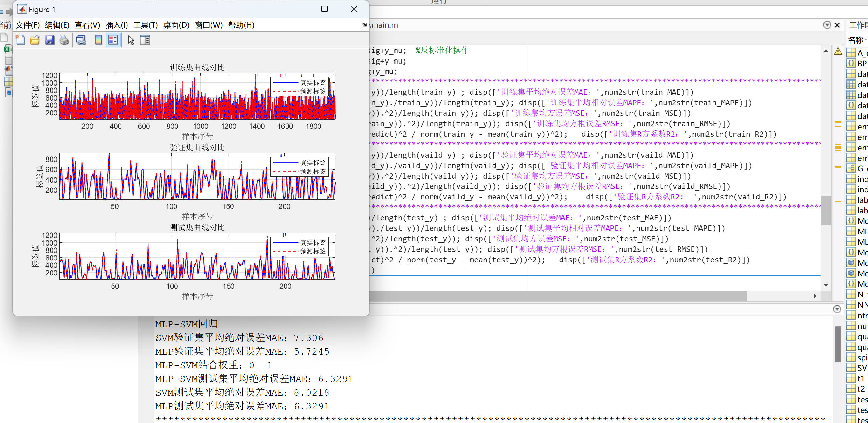Open a file via folder icon
Viewport: 868px width, 423px height.
click(35, 40)
